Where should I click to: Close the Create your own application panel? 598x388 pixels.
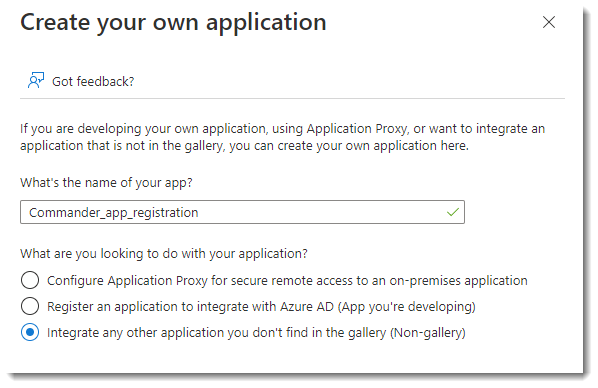[548, 22]
